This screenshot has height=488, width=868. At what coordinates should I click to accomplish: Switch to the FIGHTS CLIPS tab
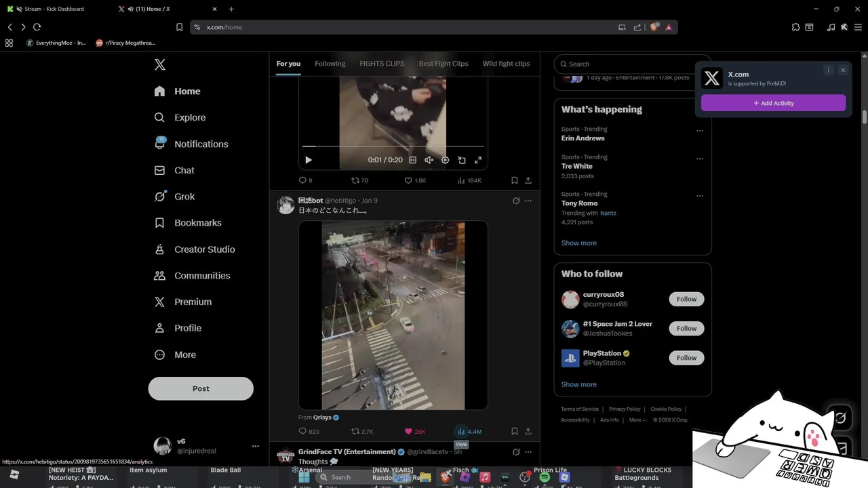(x=382, y=64)
